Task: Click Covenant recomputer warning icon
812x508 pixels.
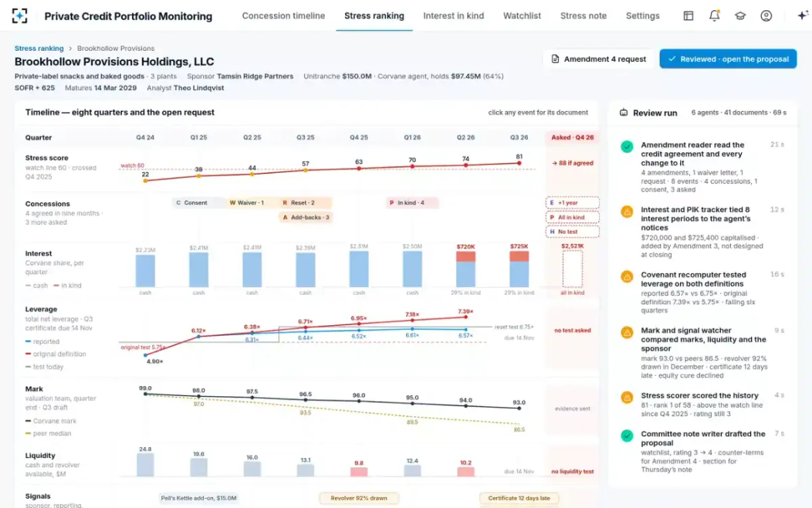Action: click(627, 276)
